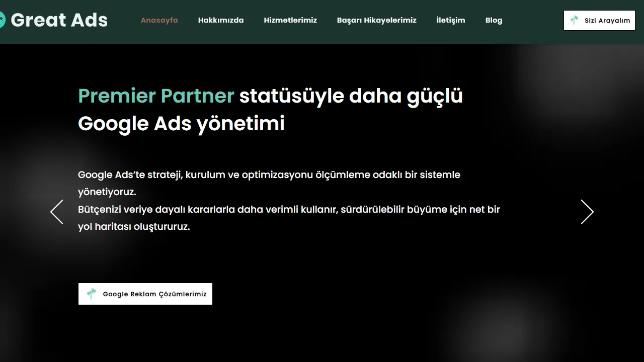Open the Anasayfa menu item
The image size is (644, 362).
[x=159, y=20]
